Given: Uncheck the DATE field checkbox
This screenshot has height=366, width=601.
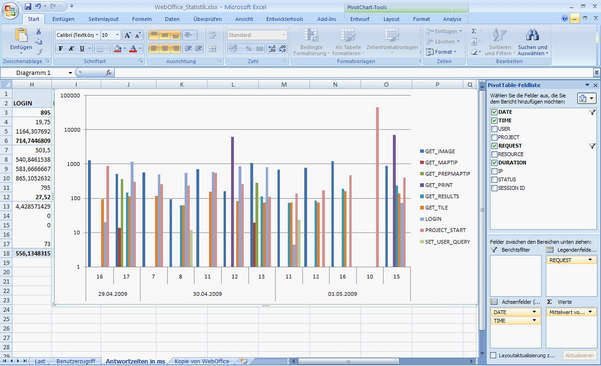Looking at the screenshot, I should pos(494,112).
